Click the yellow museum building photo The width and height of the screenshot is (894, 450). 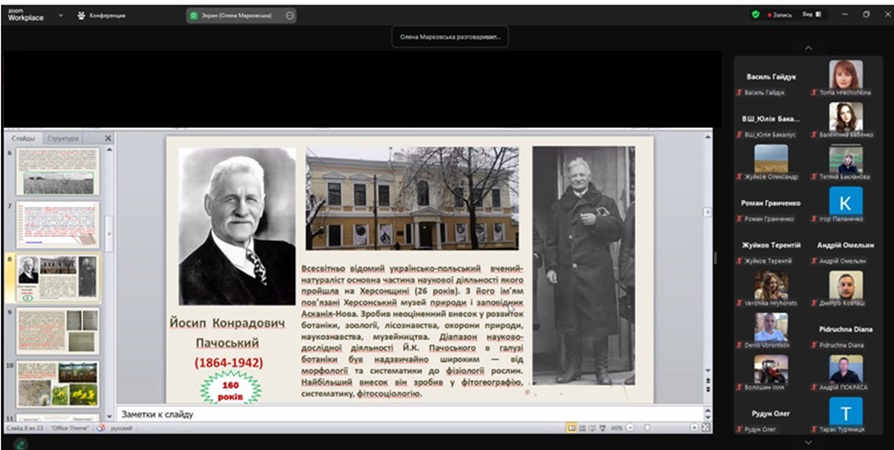[x=412, y=198]
